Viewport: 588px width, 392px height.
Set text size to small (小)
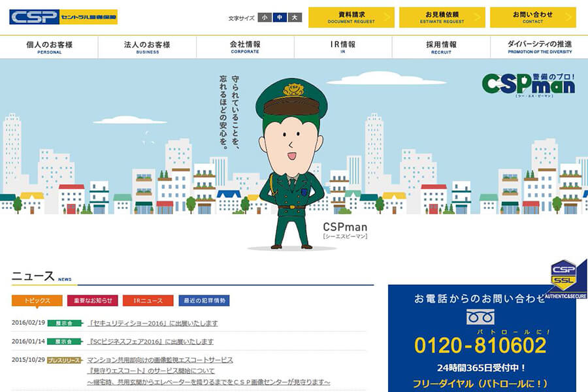coord(265,17)
